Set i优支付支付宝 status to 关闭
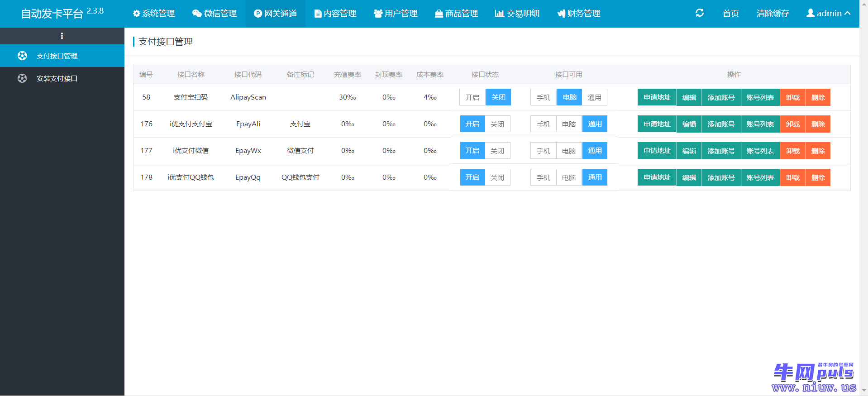This screenshot has height=396, width=868. [497, 124]
